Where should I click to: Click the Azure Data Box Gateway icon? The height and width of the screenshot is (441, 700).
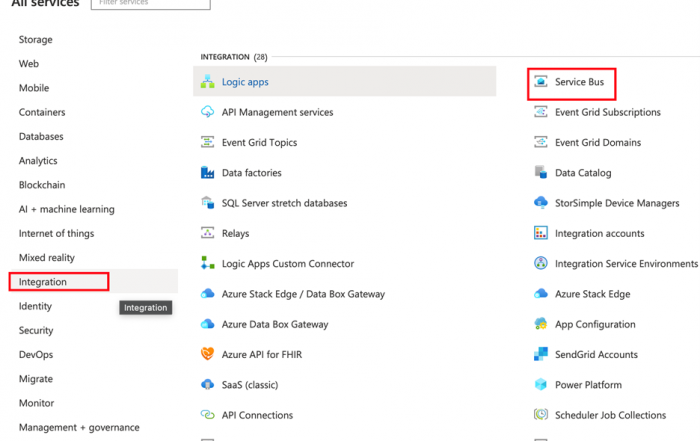207,324
